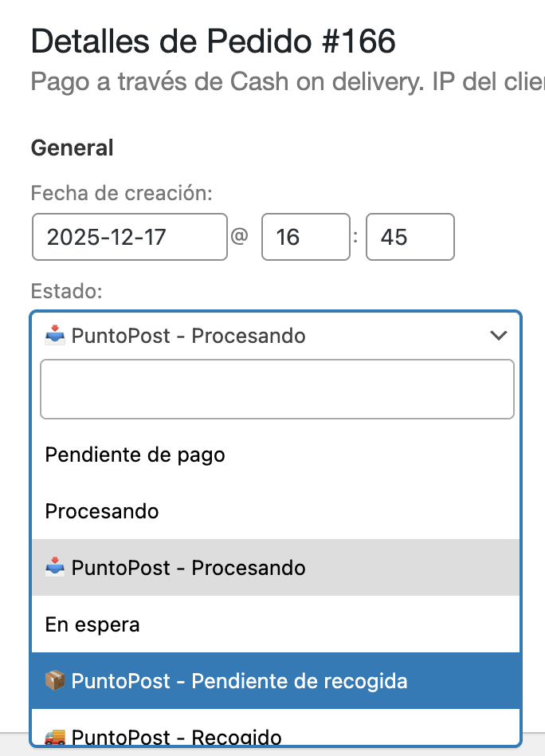The height and width of the screenshot is (756, 545).
Task: Click the status search input field
Action: click(276, 389)
